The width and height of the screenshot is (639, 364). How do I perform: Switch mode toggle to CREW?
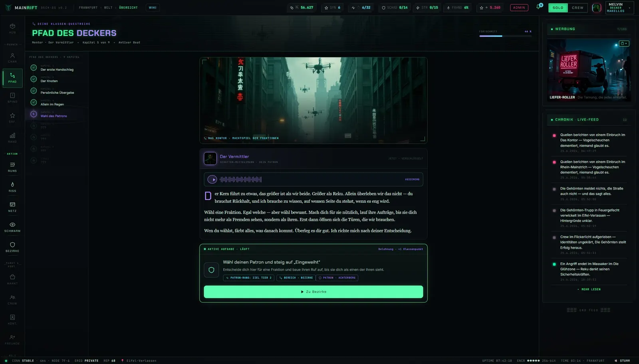(577, 8)
